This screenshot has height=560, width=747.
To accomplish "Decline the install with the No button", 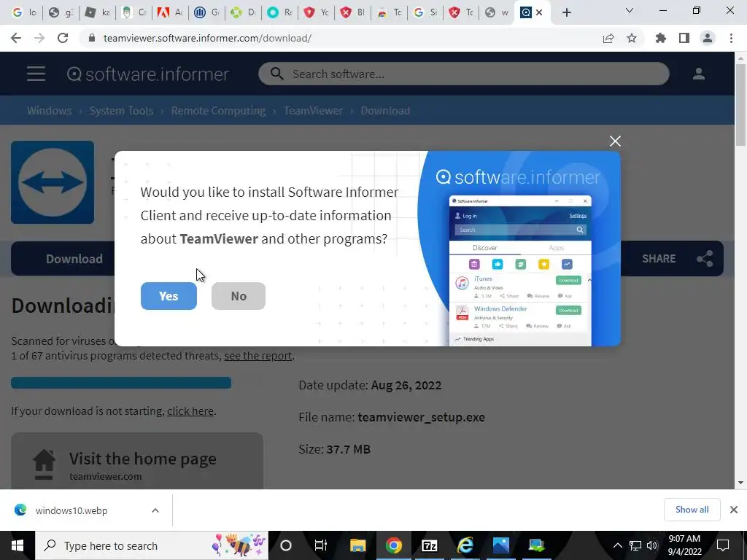I will click(x=239, y=296).
